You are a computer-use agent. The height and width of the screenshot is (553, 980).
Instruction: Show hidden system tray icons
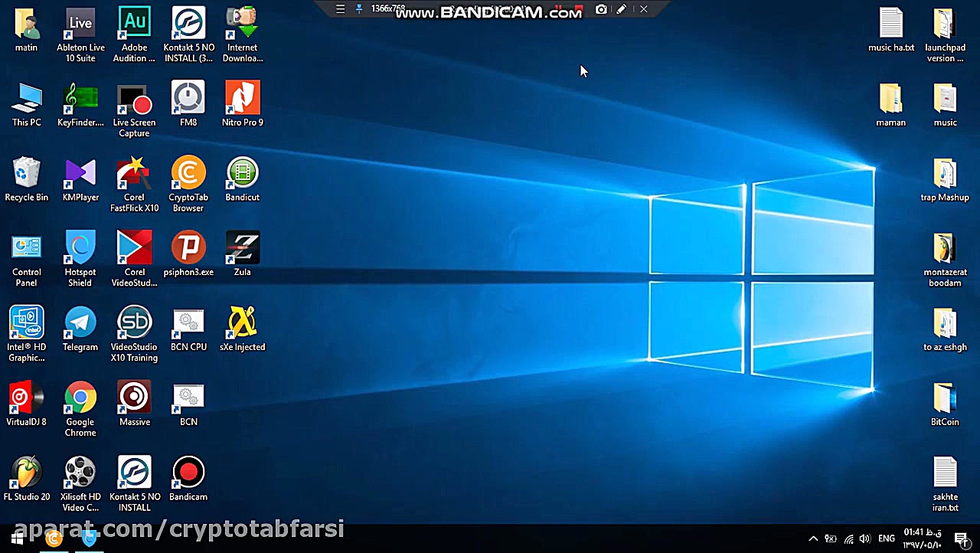(x=813, y=538)
